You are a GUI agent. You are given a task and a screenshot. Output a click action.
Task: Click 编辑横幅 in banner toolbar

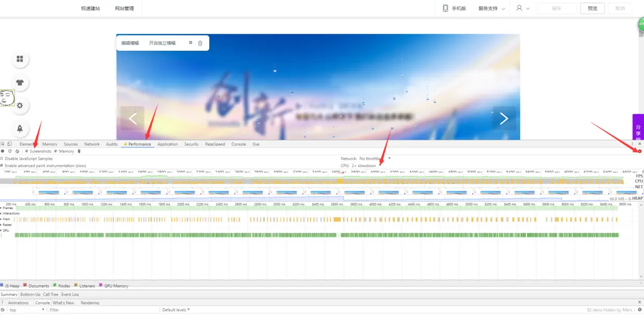pos(130,43)
